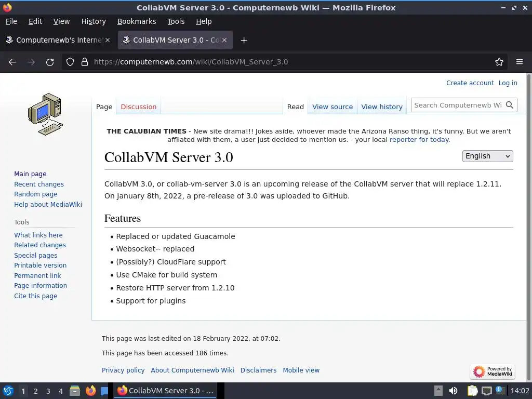The image size is (532, 399).
Task: Open the LXQt start menu icon
Action: (8, 391)
